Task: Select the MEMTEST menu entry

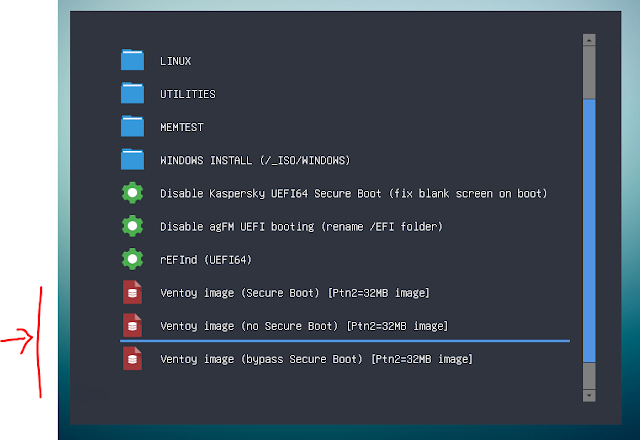Action: coord(182,127)
